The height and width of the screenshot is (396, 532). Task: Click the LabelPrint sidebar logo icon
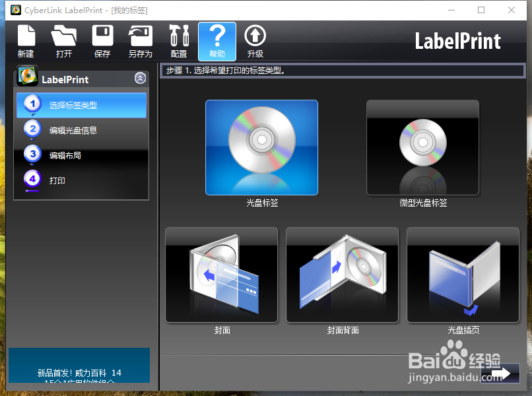[27, 76]
